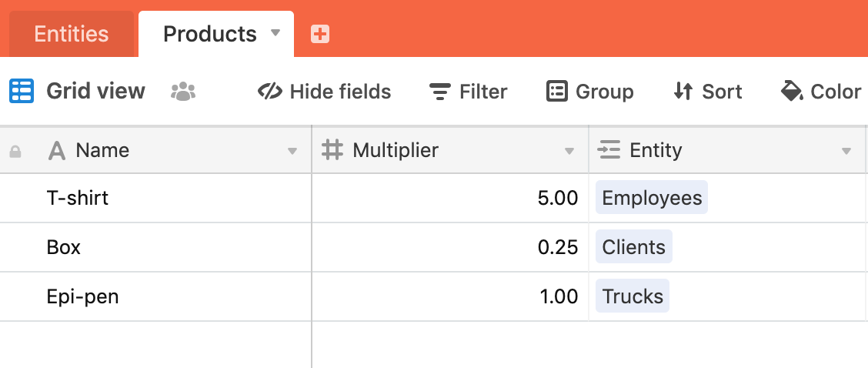Click the lock icon in Name header
This screenshot has width=868, height=368.
click(15, 152)
